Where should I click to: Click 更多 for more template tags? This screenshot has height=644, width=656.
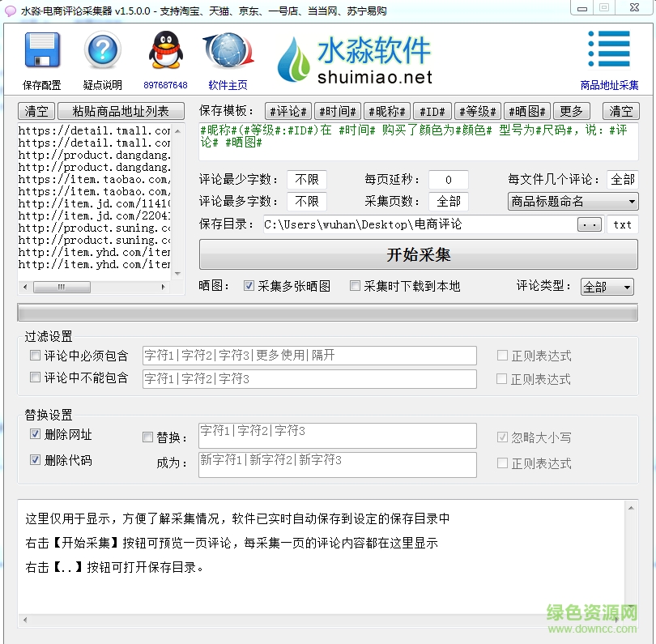[x=572, y=111]
